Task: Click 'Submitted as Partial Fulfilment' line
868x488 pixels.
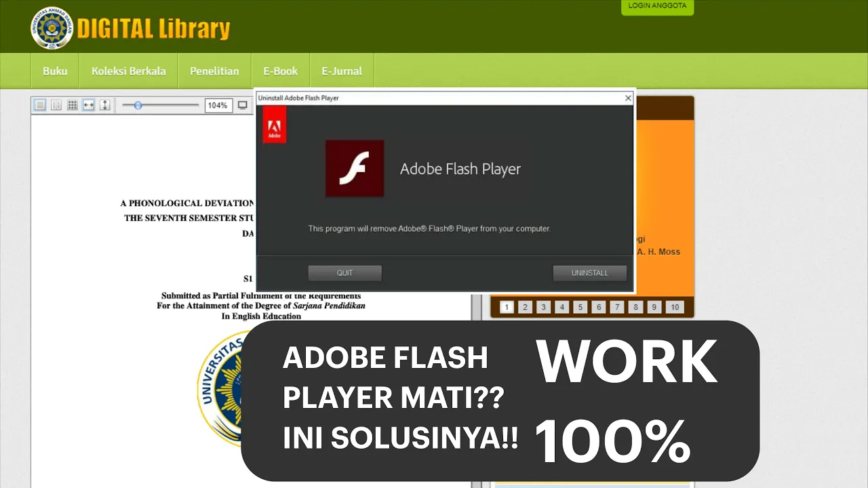Action: coord(261,296)
